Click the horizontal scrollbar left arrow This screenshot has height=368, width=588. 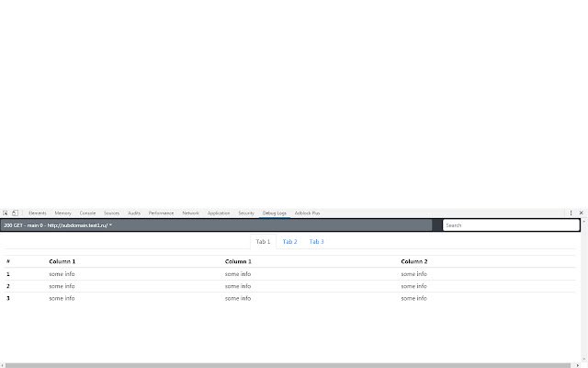pyautogui.click(x=2, y=365)
